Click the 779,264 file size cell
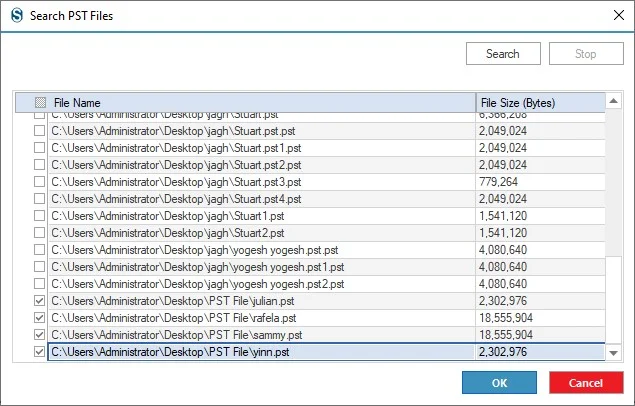The width and height of the screenshot is (635, 406). click(541, 182)
